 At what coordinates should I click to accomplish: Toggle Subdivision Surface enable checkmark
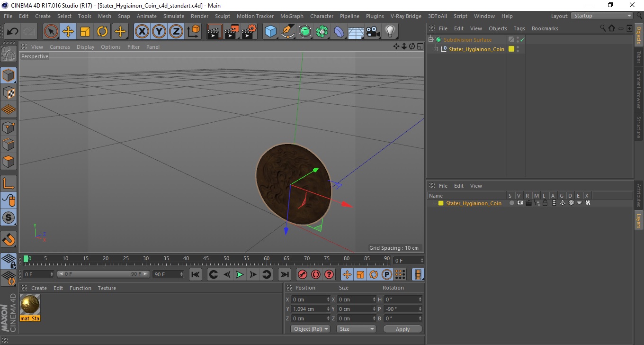pos(521,40)
